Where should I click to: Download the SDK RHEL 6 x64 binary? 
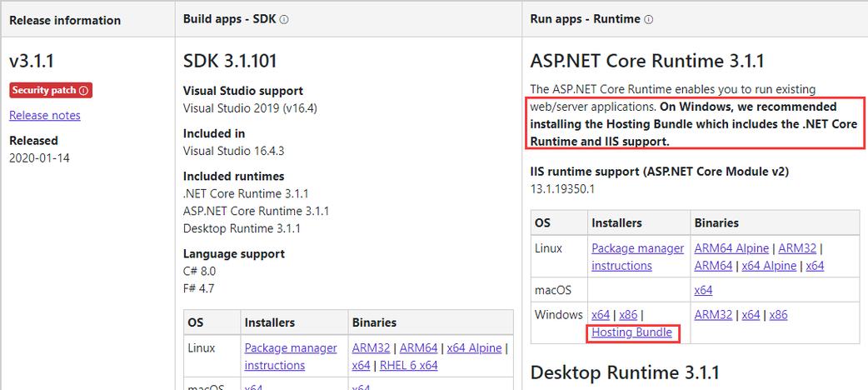(x=408, y=365)
